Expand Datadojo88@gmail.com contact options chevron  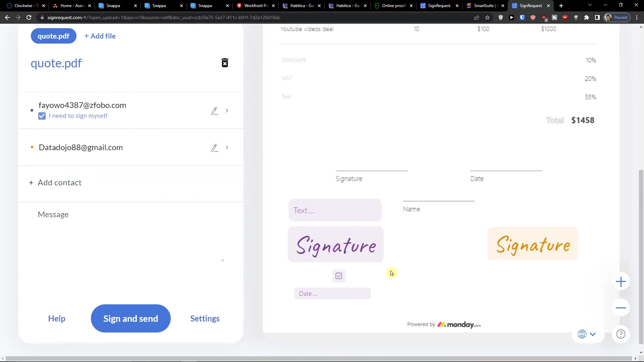[x=227, y=147]
